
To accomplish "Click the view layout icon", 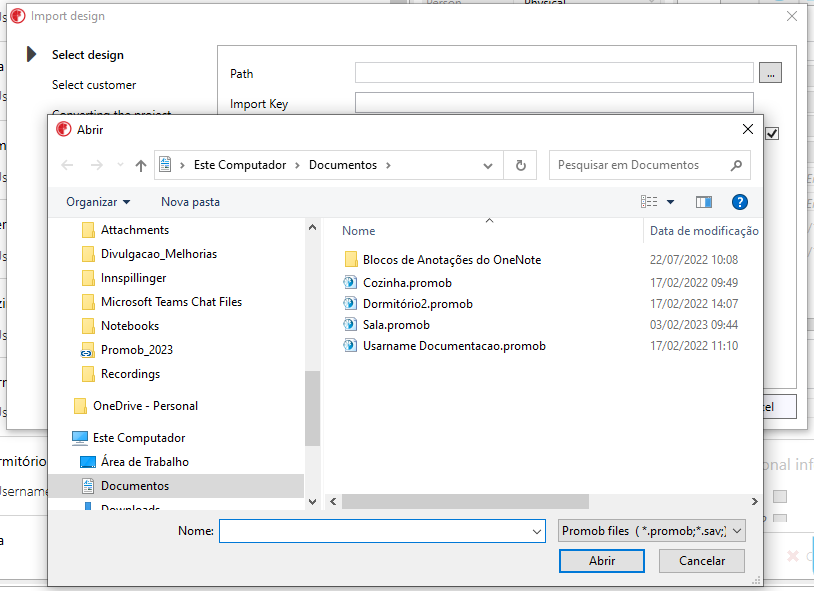I will pyautogui.click(x=649, y=202).
